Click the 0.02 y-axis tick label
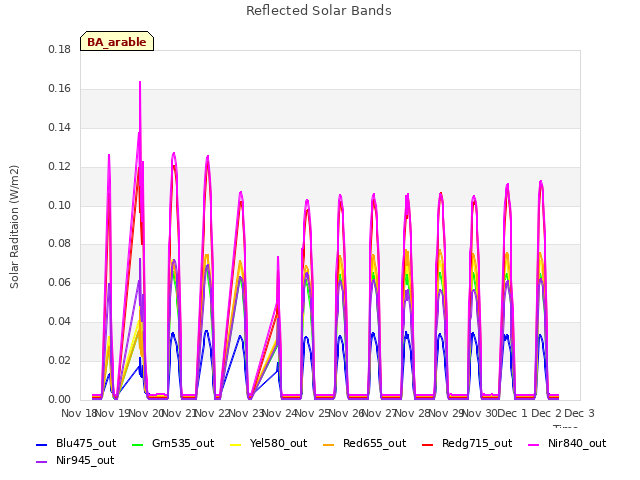This screenshot has width=640, height=480. point(60,360)
